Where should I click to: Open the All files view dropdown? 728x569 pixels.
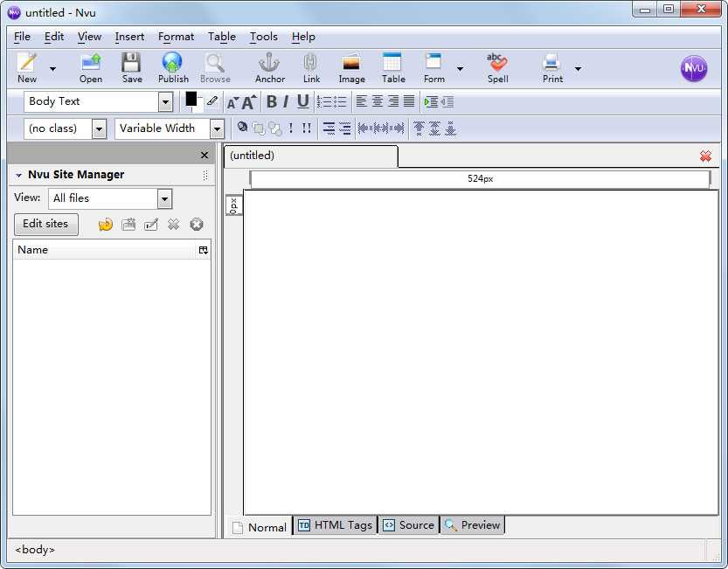[x=164, y=199]
